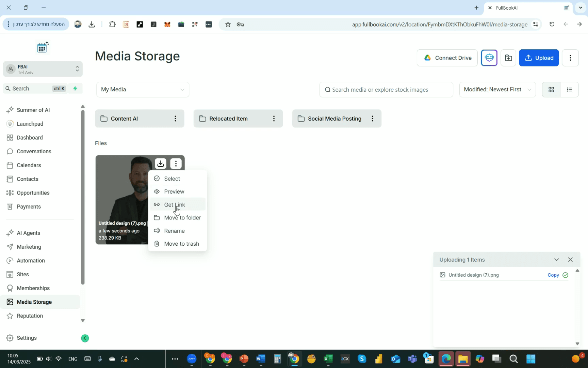Open password key icon in address bar

click(240, 25)
